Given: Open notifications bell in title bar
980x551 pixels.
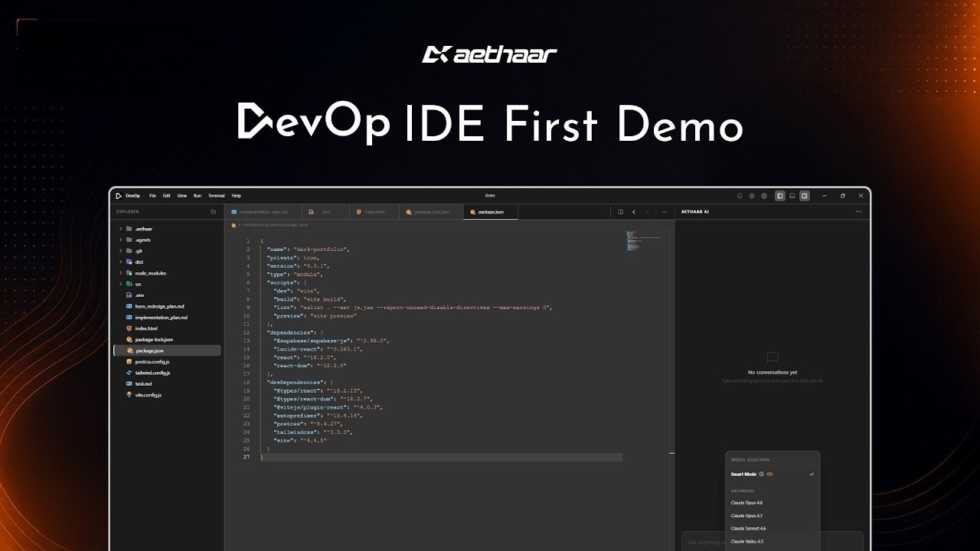Looking at the screenshot, I should pos(740,196).
